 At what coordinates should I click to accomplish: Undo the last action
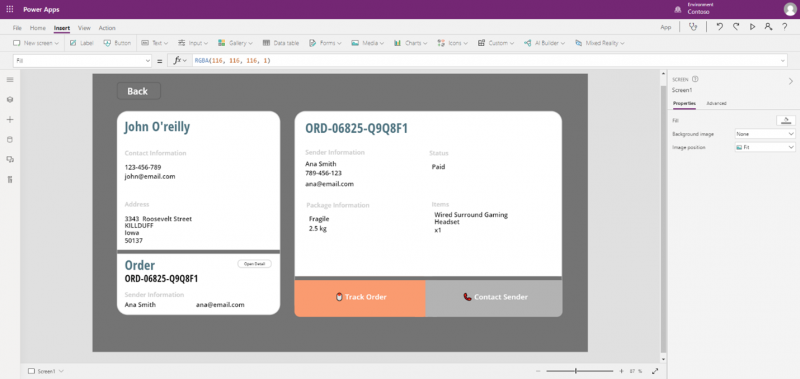point(719,28)
